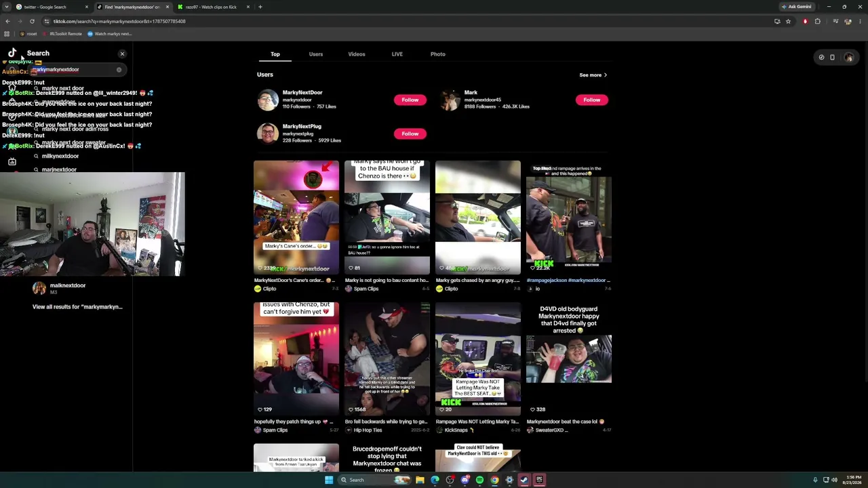868x488 pixels.
Task: Select the Top results tab
Action: [275, 54]
